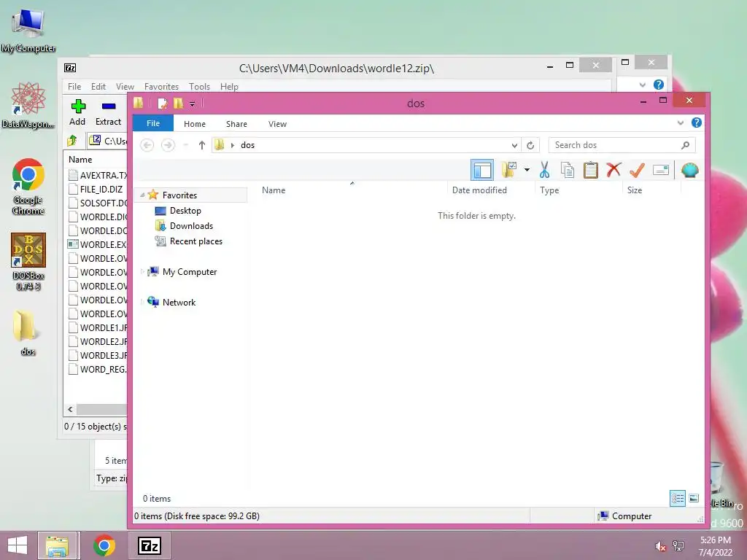Switch to the Home ribbon tab
747x560 pixels.
[x=194, y=124]
